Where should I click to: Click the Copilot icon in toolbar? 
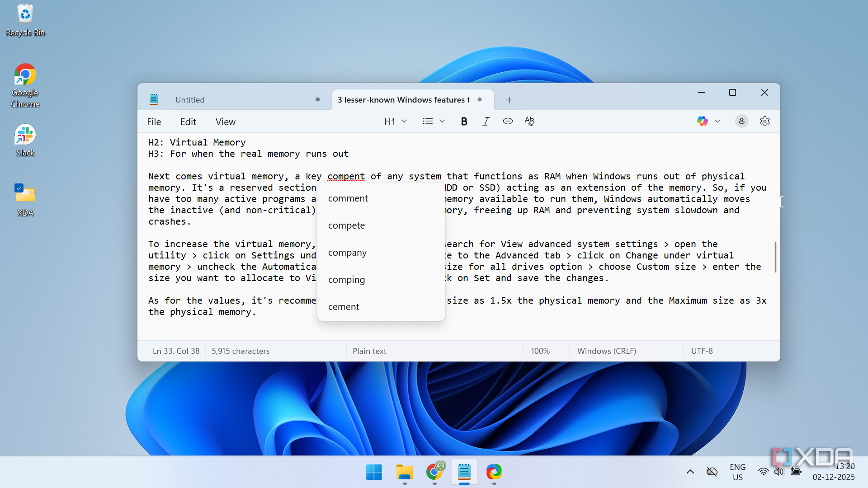point(702,121)
